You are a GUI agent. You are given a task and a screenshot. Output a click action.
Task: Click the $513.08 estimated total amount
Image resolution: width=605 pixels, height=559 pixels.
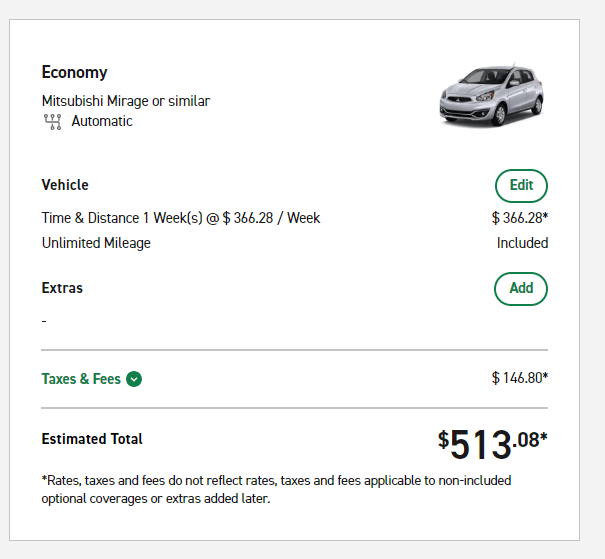(492, 443)
